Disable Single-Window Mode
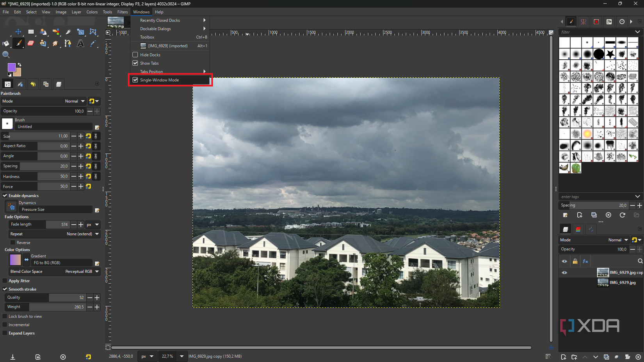 pyautogui.click(x=159, y=80)
